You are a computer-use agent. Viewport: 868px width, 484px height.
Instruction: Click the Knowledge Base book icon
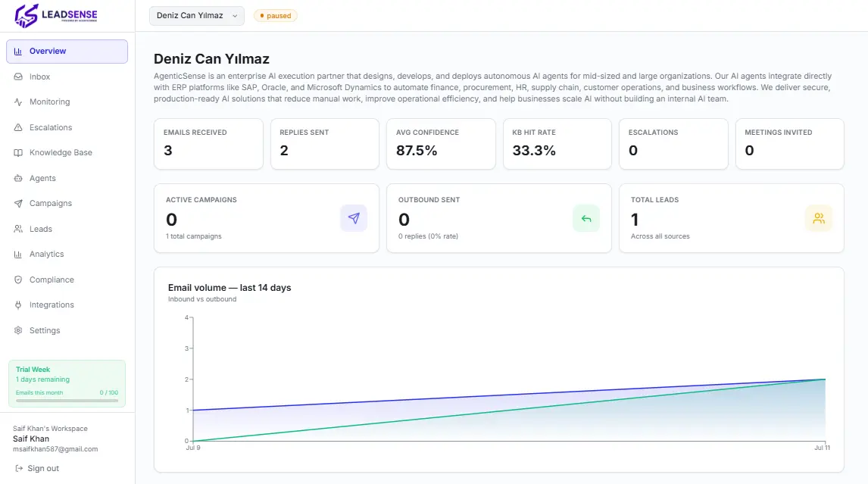coord(18,152)
